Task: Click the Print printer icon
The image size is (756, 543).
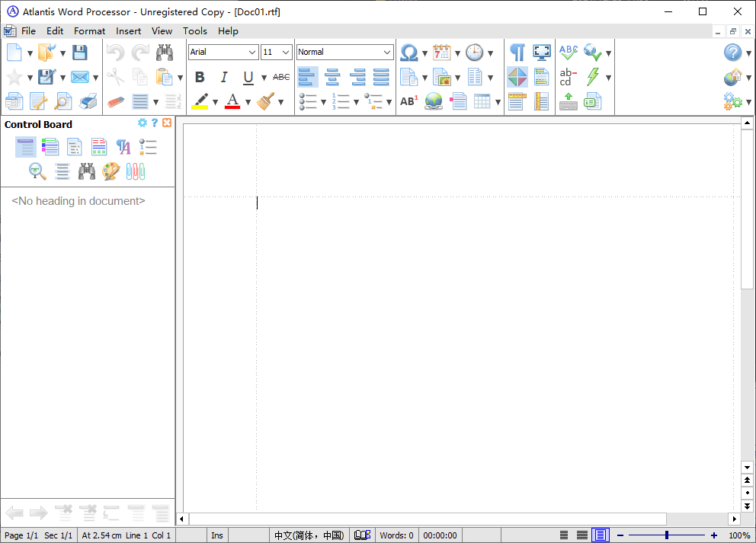Action: click(88, 101)
